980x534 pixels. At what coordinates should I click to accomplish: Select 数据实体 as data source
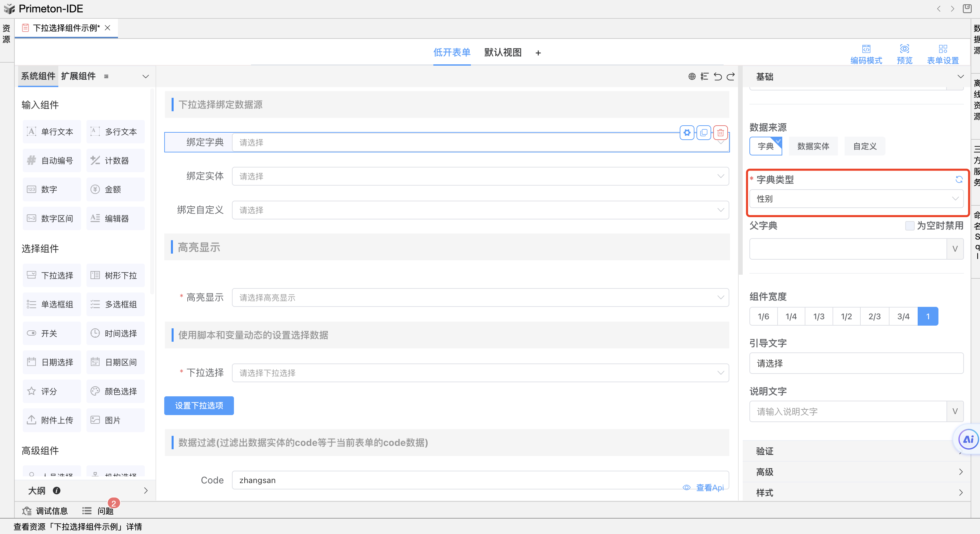[x=813, y=146]
